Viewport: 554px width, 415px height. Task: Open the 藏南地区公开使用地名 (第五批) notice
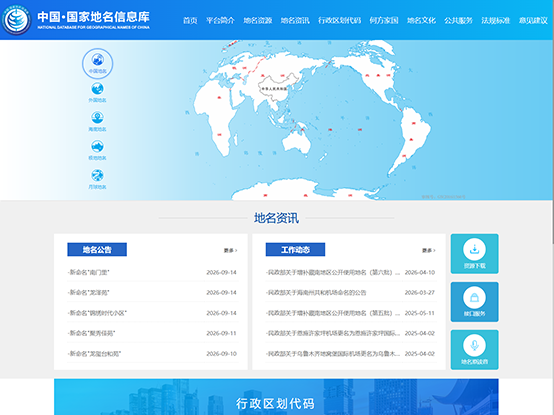333,313
